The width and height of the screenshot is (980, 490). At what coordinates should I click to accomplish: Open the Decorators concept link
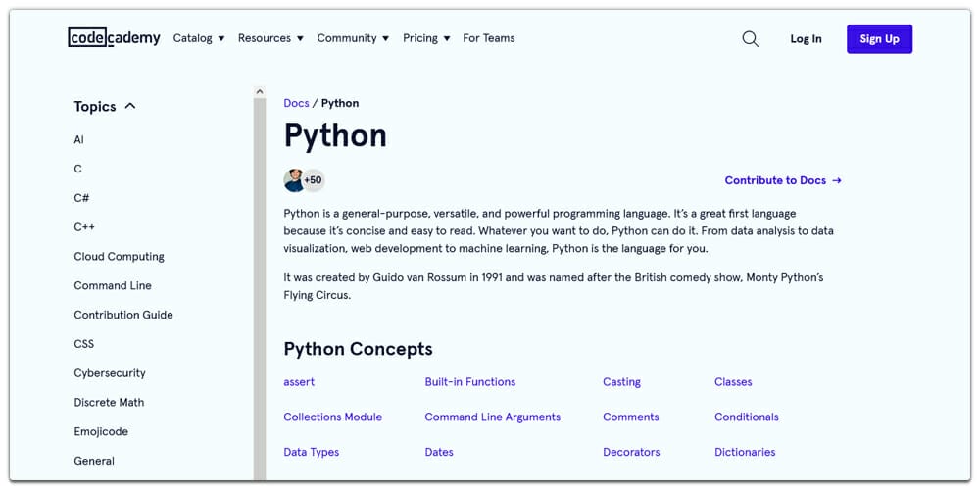631,452
